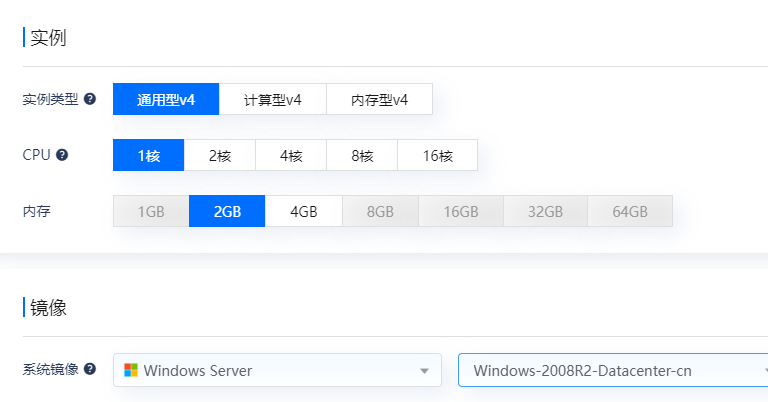Choose the 1核 CPU option

point(148,155)
